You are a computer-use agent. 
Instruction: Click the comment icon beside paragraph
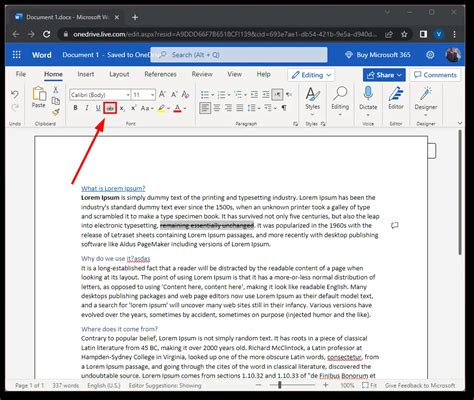click(394, 225)
